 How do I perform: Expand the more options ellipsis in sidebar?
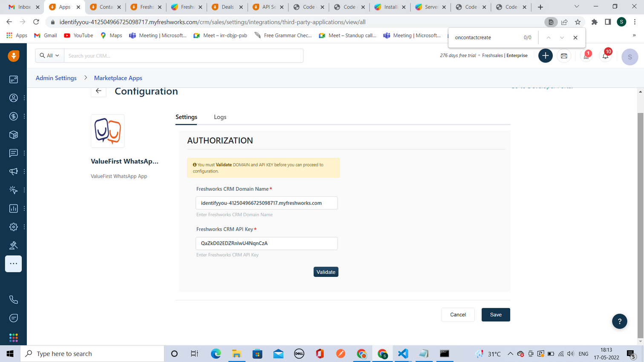pos(14,264)
